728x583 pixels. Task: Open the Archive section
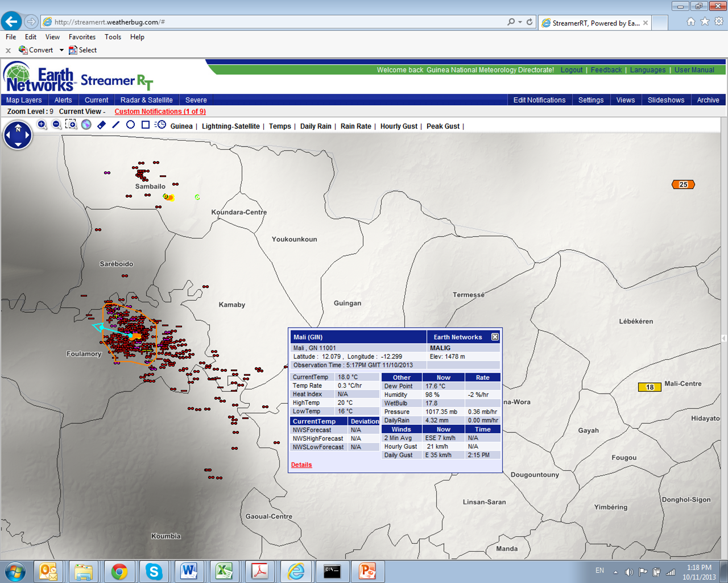click(708, 100)
